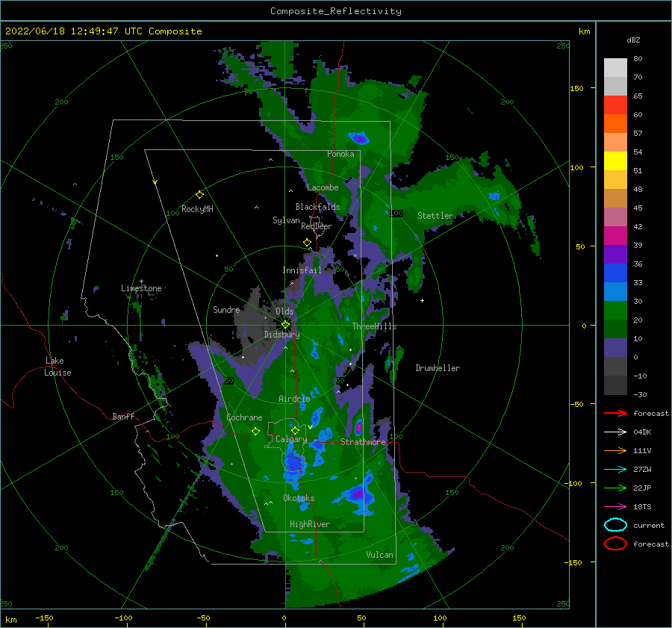This screenshot has height=628, width=672.
Task: Click the Composite_Reflectivity title
Action: [335, 11]
